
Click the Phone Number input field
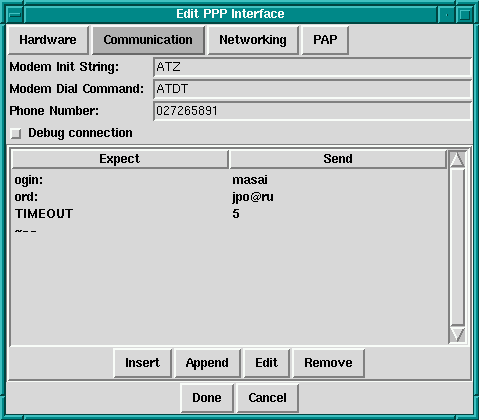(312, 111)
